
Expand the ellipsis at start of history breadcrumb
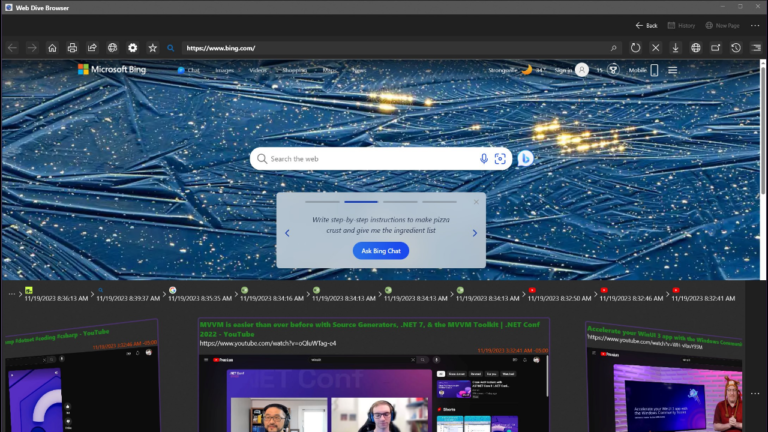[12, 294]
